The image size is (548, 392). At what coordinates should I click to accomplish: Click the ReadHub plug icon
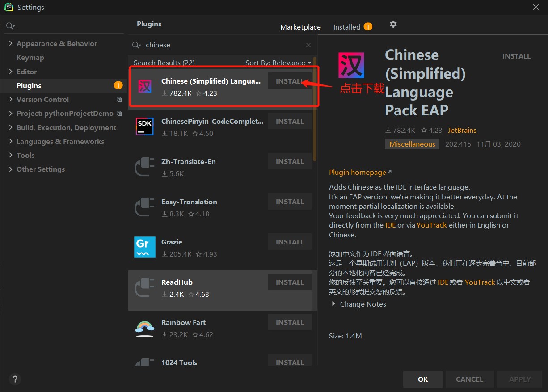coord(145,287)
